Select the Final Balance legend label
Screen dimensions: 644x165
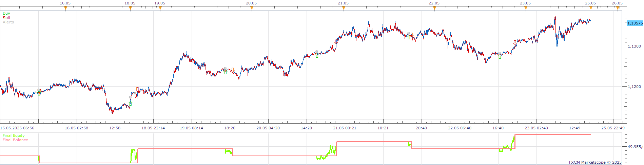tap(15, 140)
